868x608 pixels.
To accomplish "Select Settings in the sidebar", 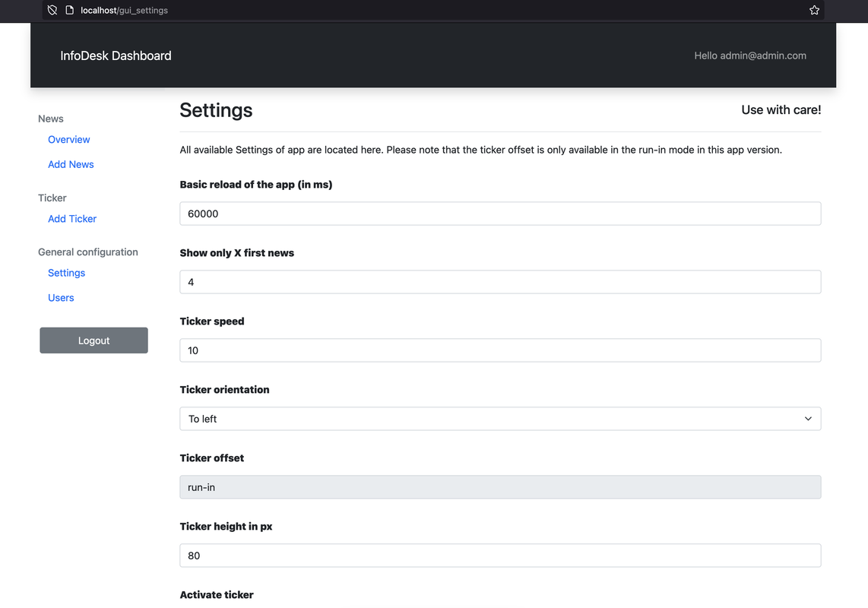I will (66, 273).
